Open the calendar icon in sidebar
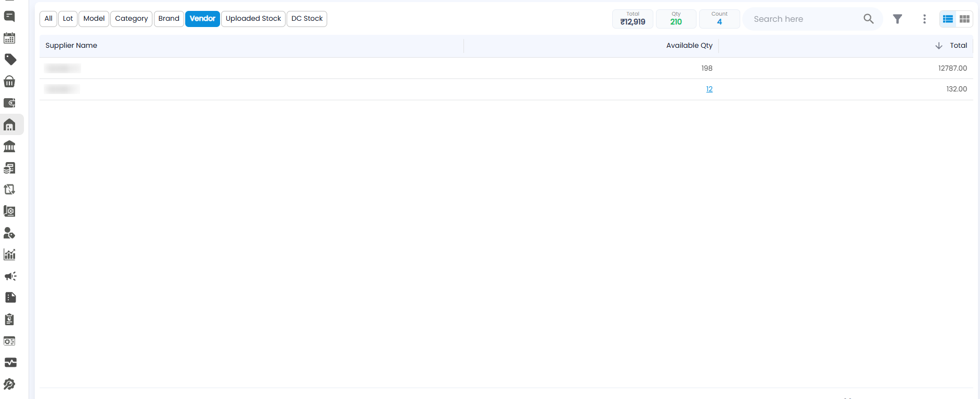This screenshot has height=399, width=980. pos(9,38)
